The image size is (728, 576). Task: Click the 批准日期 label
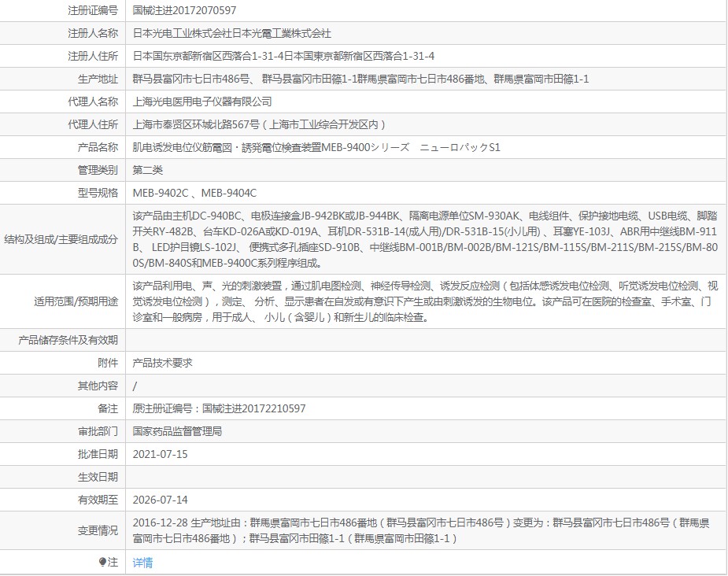98,454
